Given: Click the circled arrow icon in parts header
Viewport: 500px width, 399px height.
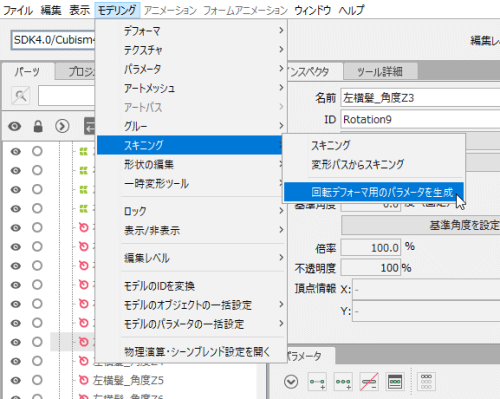Looking at the screenshot, I should point(62,126).
